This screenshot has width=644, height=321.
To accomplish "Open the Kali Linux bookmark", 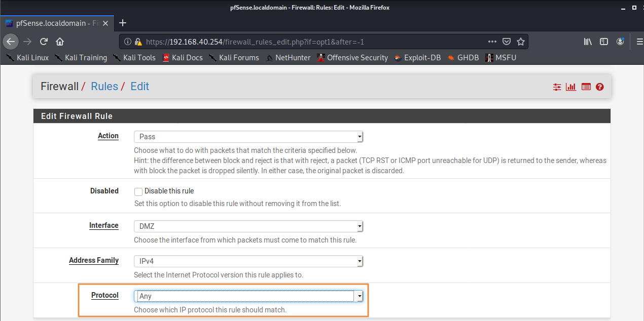I will [x=27, y=58].
